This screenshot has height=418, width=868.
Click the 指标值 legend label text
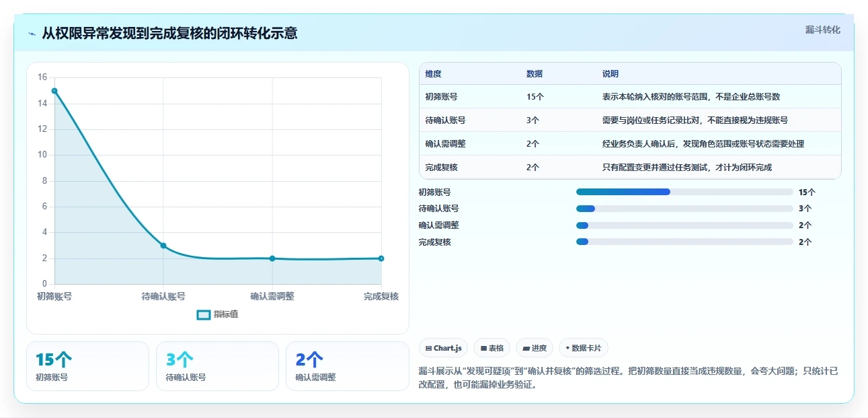[226, 314]
